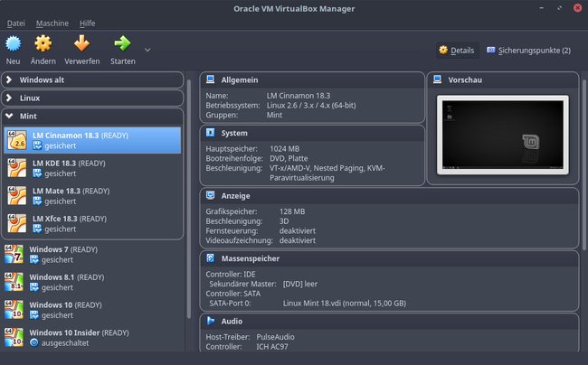Viewport: 588px width, 365px height.
Task: Click the SATA-Port 0 Linux Mint 18.vdi entry
Action: 345,304
